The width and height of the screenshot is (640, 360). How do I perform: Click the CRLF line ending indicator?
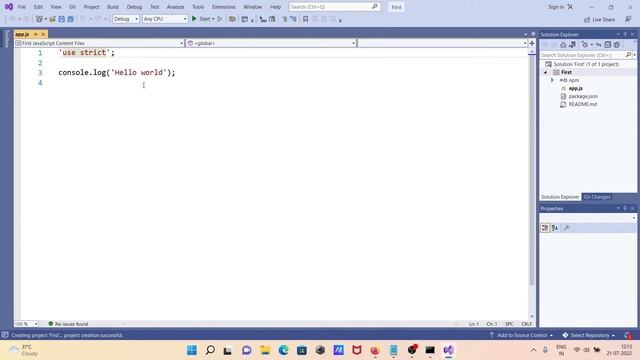click(x=527, y=324)
